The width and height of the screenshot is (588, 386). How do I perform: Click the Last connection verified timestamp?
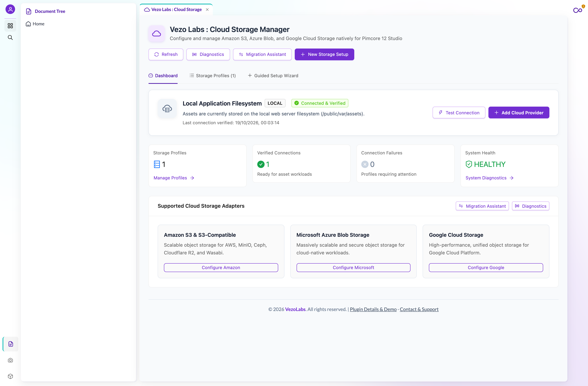231,123
